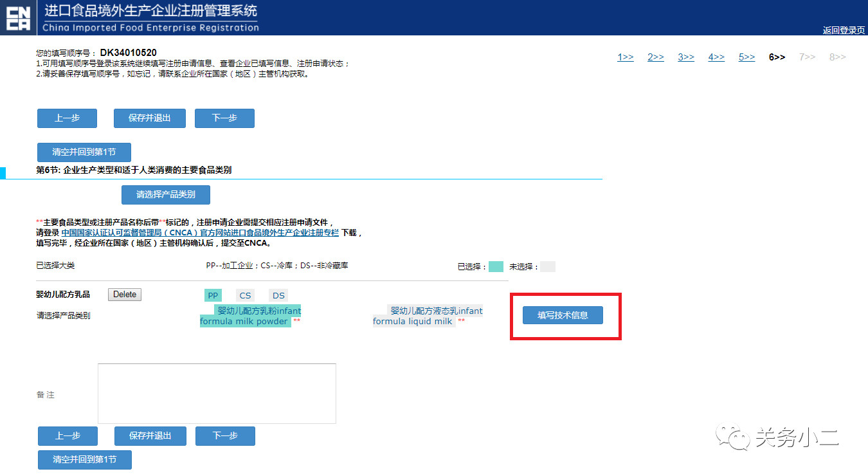Click the upper 清空并回到第1节 button

[x=84, y=152]
